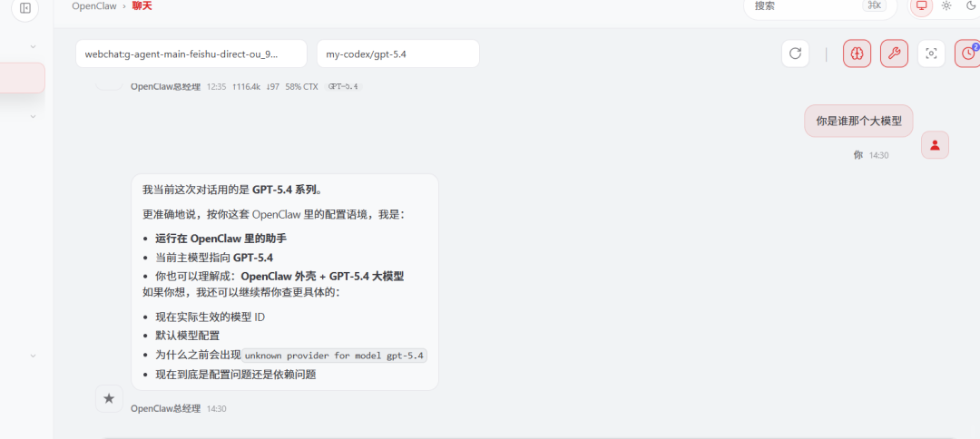The image size is (980, 439).
Task: Switch to light theme sun icon
Action: 946,5
